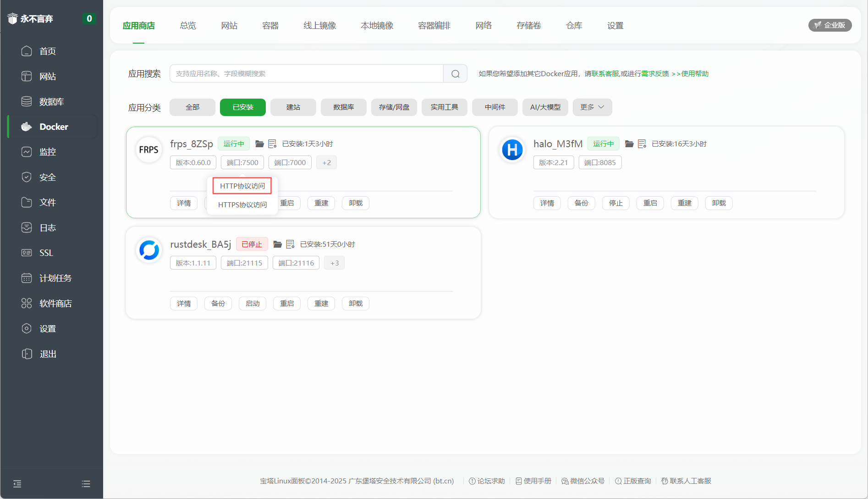Open the frps_8ZSp folder icon

click(259, 144)
